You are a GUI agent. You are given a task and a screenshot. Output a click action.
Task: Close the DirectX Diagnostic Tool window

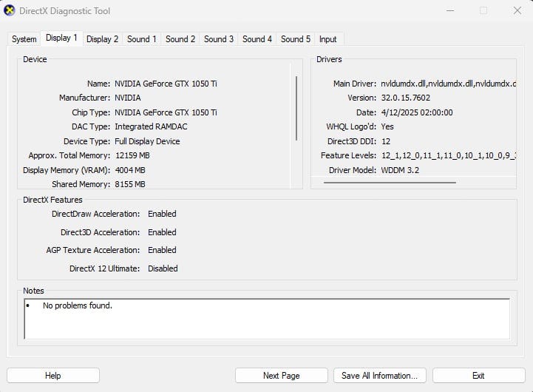click(517, 10)
